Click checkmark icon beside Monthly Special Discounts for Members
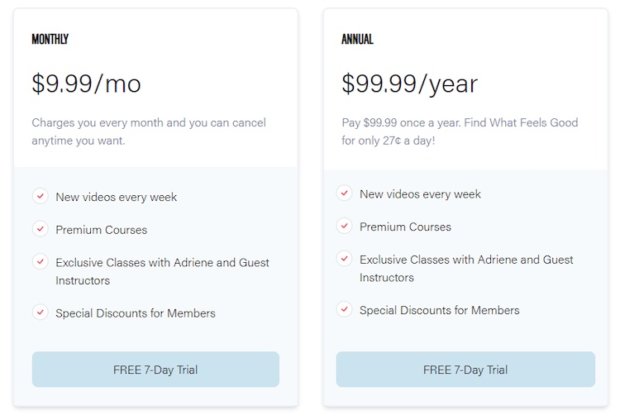Image resolution: width=620 pixels, height=420 pixels. pyautogui.click(x=40, y=312)
